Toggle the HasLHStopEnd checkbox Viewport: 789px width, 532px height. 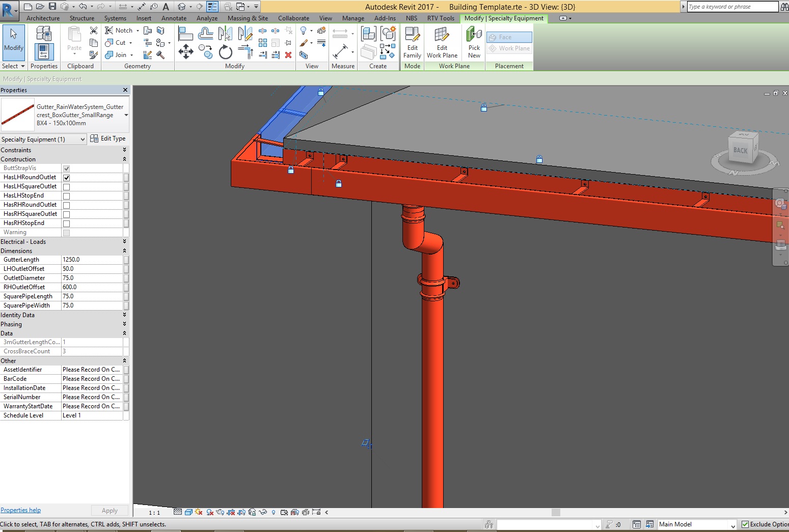pyautogui.click(x=66, y=196)
